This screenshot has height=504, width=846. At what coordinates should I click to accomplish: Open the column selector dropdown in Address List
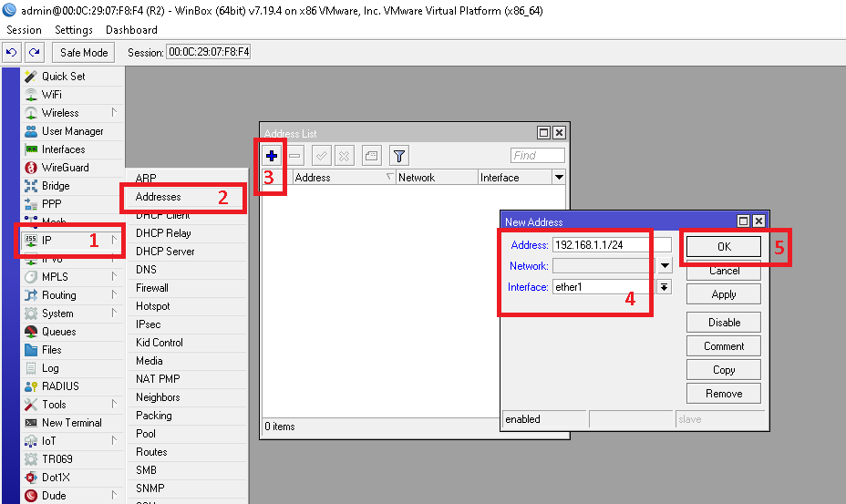click(559, 178)
